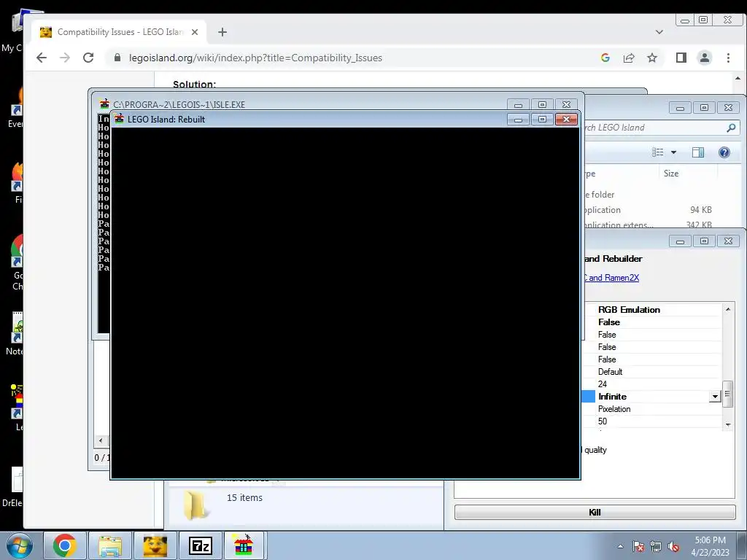Change view icon in Explorer
The height and width of the screenshot is (560, 747).
658,152
